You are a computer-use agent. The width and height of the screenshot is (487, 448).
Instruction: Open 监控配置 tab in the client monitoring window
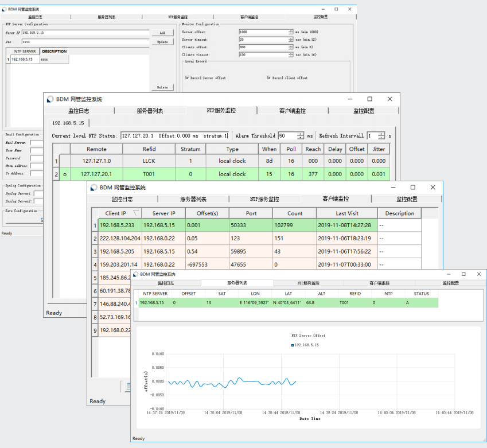click(x=407, y=199)
